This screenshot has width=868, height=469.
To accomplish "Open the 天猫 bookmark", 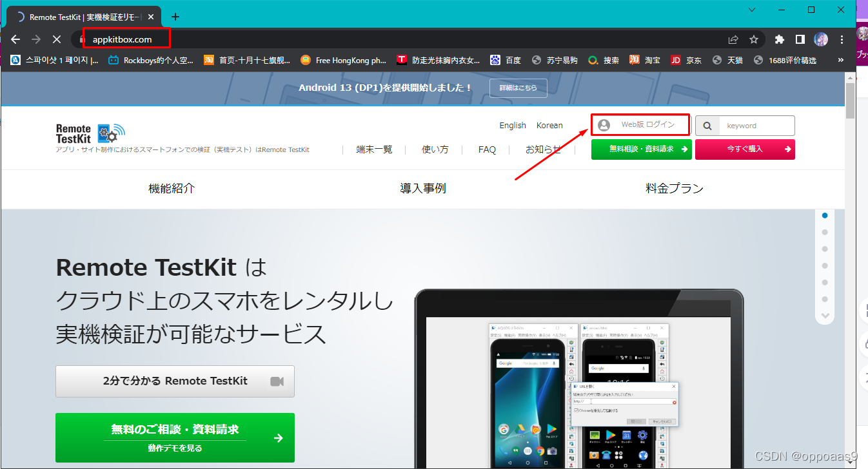I will click(727, 60).
